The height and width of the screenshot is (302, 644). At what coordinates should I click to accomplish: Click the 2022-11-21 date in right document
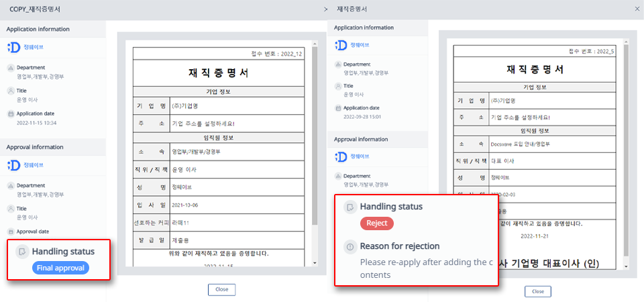click(x=535, y=237)
